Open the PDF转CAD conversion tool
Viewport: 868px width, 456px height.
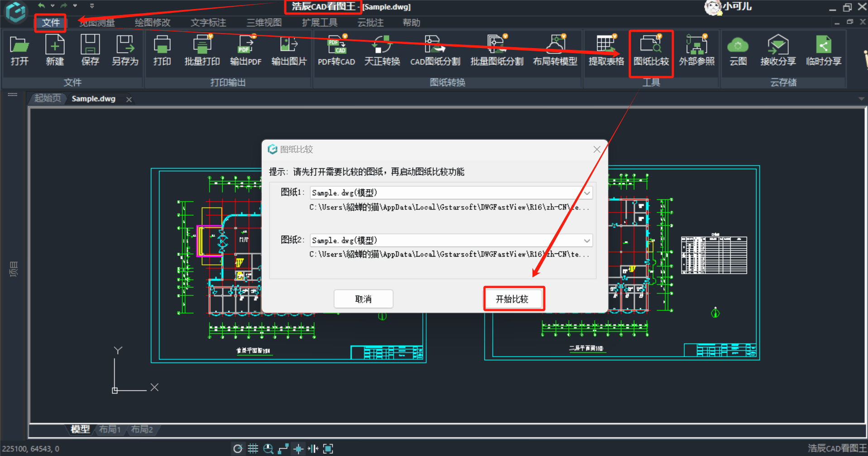[336, 50]
